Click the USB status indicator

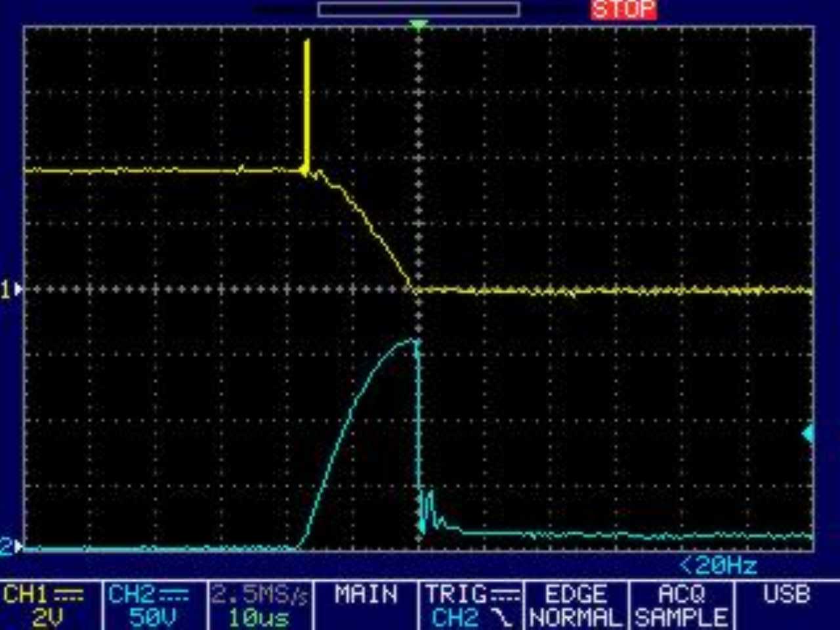point(786,595)
